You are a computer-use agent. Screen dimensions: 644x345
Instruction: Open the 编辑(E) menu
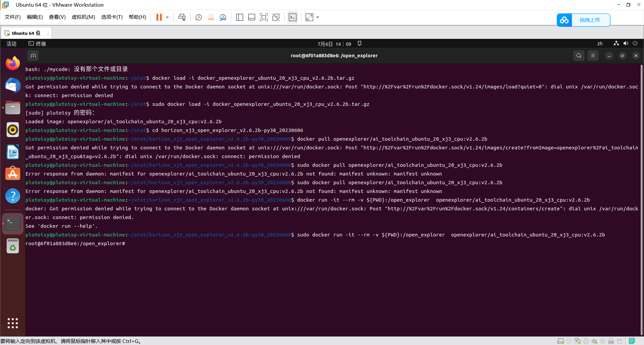(x=35, y=17)
